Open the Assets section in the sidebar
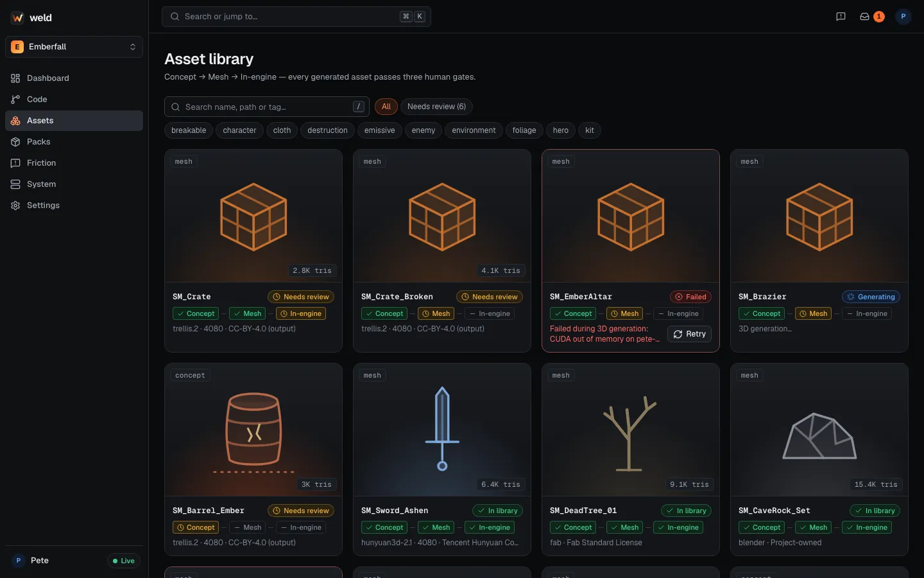The width and height of the screenshot is (924, 578). point(74,121)
